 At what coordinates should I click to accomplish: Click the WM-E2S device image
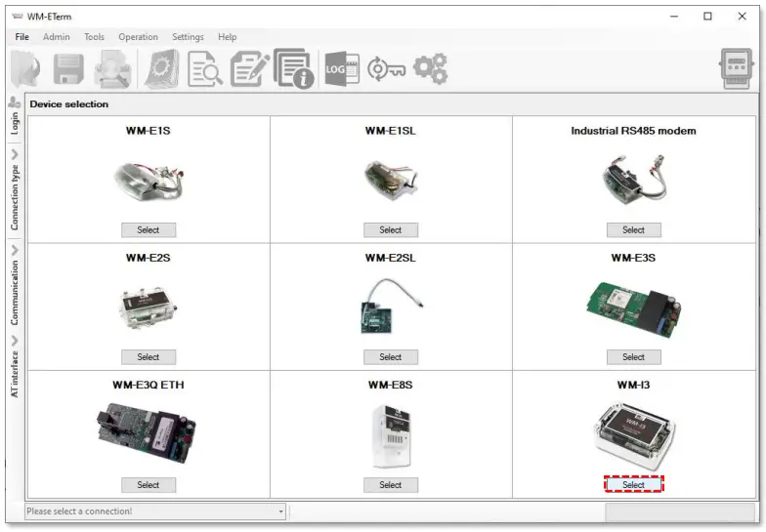pyautogui.click(x=149, y=307)
